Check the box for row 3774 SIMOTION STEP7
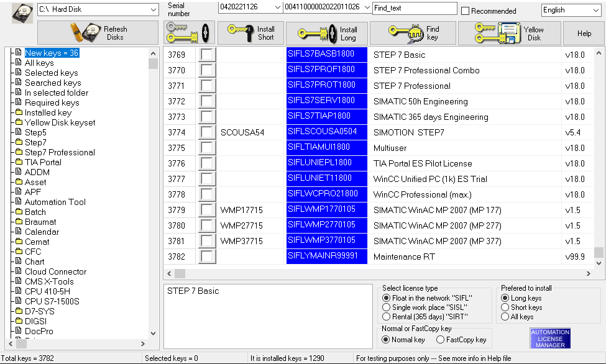606x364 pixels. click(x=207, y=132)
